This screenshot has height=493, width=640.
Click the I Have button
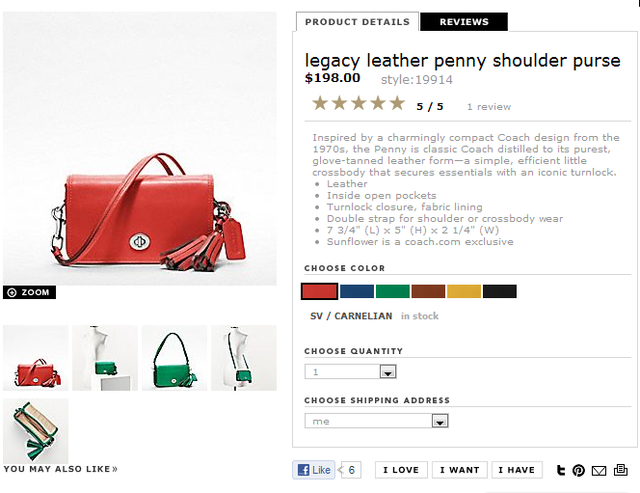(x=517, y=470)
